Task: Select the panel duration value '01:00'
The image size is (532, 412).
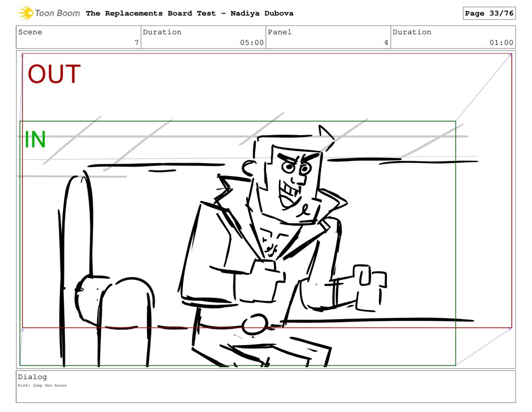Action: [x=501, y=43]
